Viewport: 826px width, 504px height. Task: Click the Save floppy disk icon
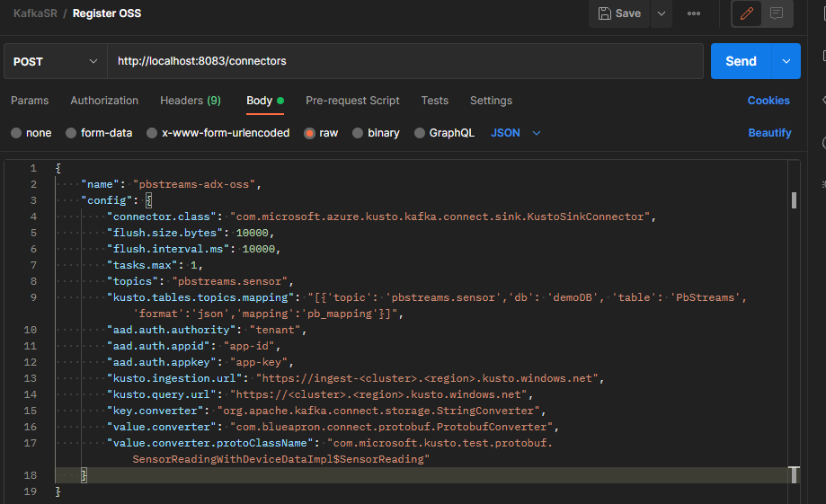(x=604, y=13)
